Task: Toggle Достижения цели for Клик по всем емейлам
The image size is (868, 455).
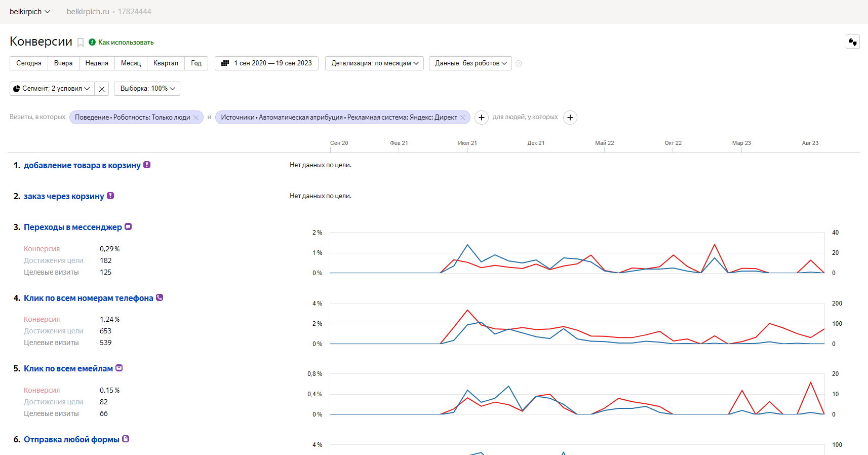Action: 53,402
